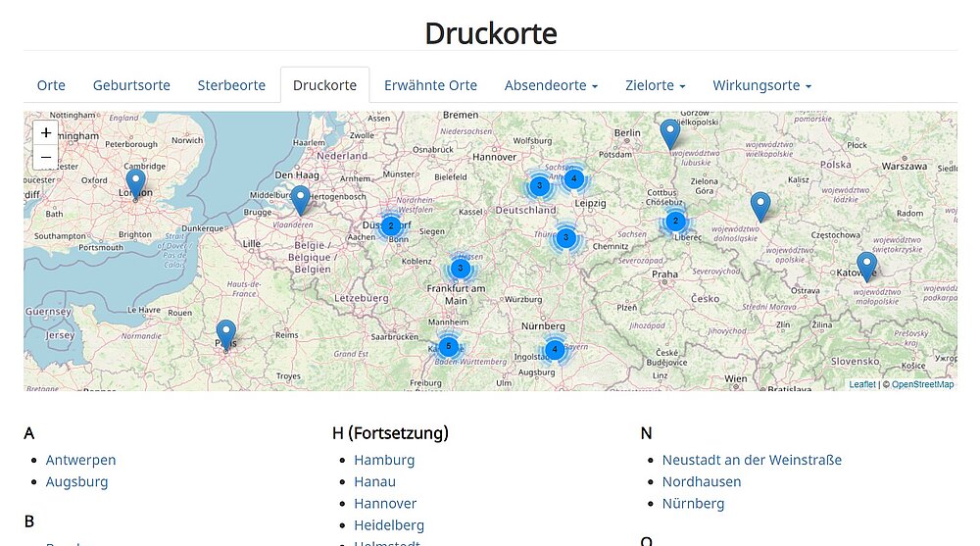Expand the cluster of 2 near Liberec

coord(675,222)
